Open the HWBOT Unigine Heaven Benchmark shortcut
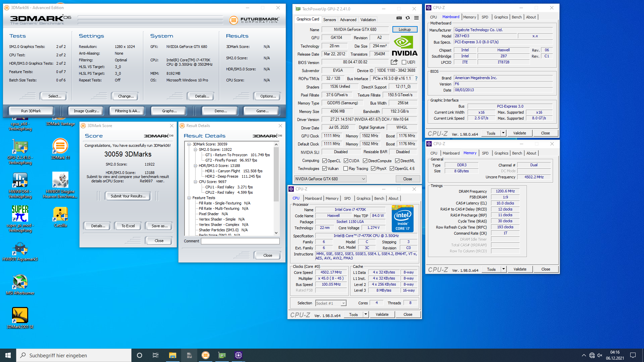Image resolution: width=644 pixels, height=362 pixels. (x=60, y=185)
